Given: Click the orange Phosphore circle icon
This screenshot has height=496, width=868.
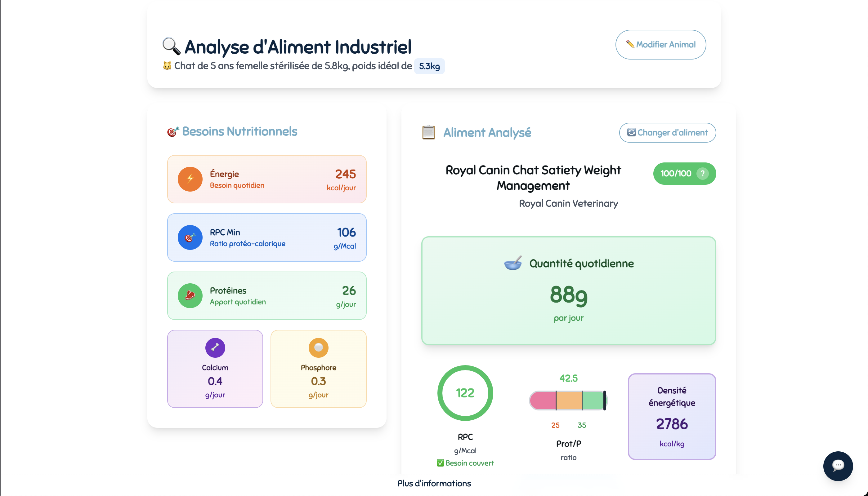Looking at the screenshot, I should (x=318, y=348).
